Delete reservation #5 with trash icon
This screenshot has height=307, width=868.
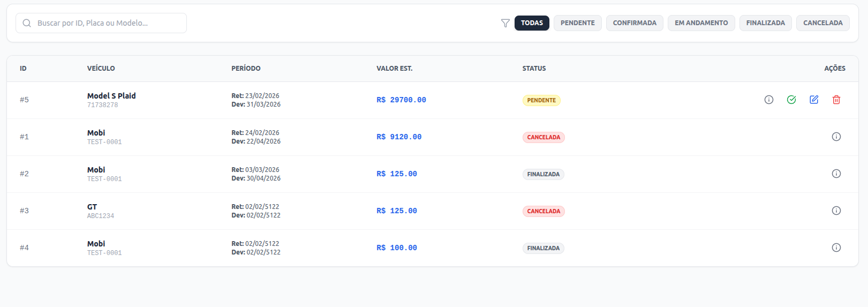pos(836,100)
